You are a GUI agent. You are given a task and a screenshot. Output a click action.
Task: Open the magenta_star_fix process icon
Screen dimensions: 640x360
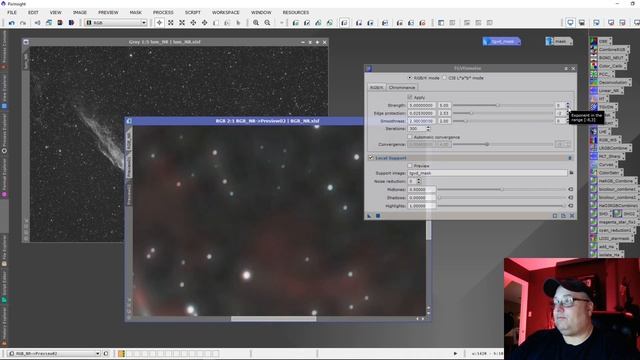pyautogui.click(x=614, y=222)
